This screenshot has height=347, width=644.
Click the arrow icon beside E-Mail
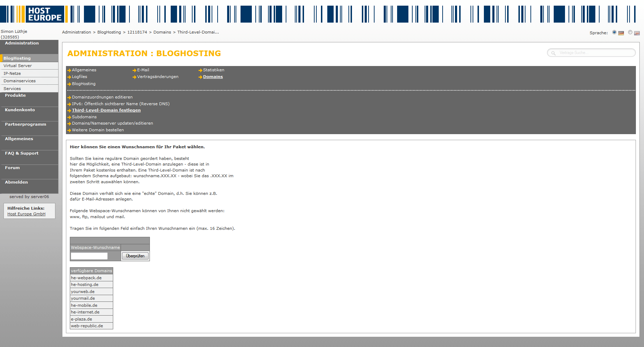click(x=134, y=70)
